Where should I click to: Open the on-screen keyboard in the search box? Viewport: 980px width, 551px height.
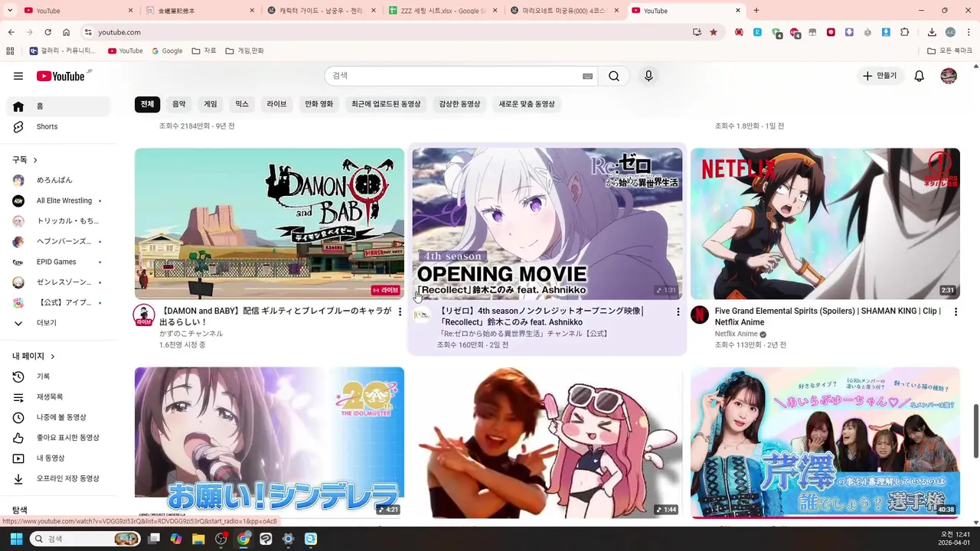pyautogui.click(x=587, y=76)
